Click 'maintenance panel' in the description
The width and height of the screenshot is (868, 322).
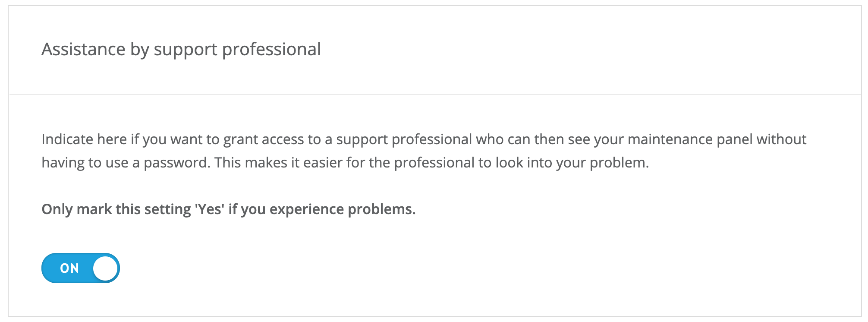[x=690, y=139]
